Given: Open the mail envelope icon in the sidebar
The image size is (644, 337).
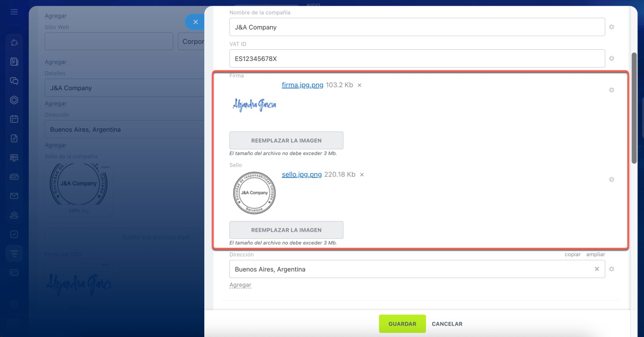Looking at the screenshot, I should (14, 196).
